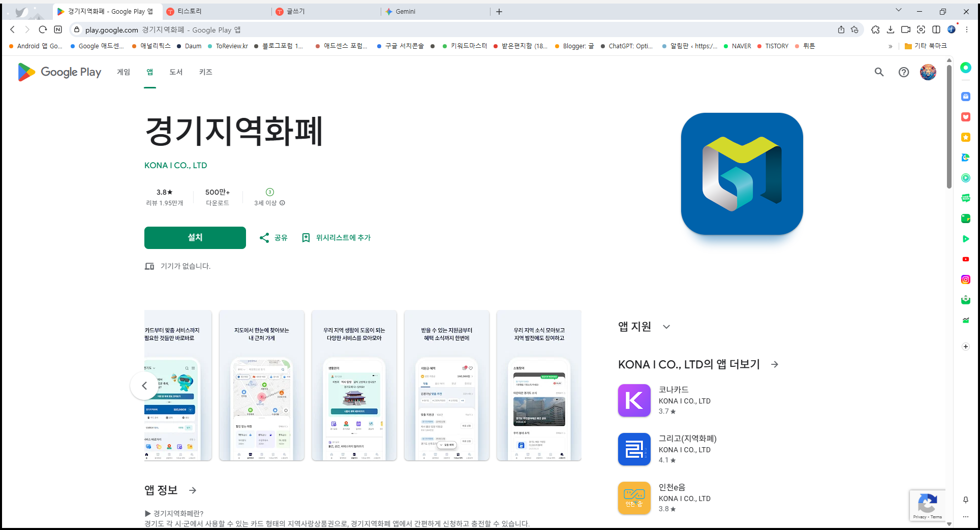The width and height of the screenshot is (980, 530).
Task: Open your Google account profile avatar
Action: pyautogui.click(x=928, y=72)
